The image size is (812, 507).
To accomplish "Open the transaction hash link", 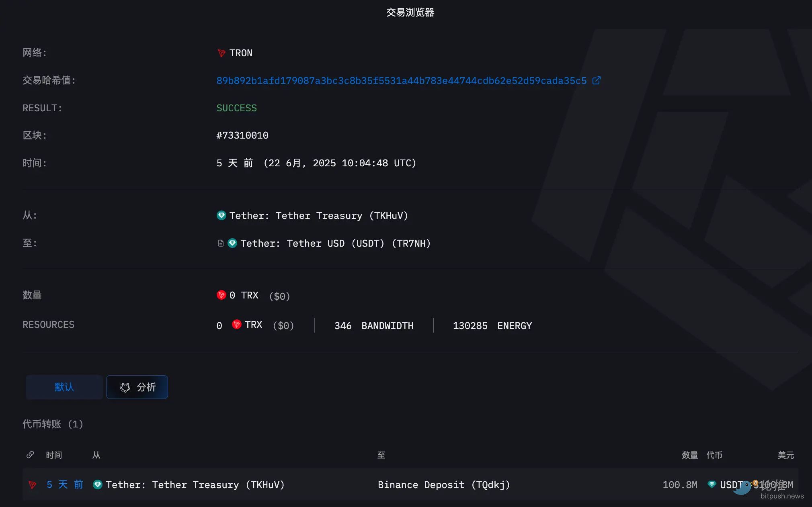I will (x=401, y=81).
